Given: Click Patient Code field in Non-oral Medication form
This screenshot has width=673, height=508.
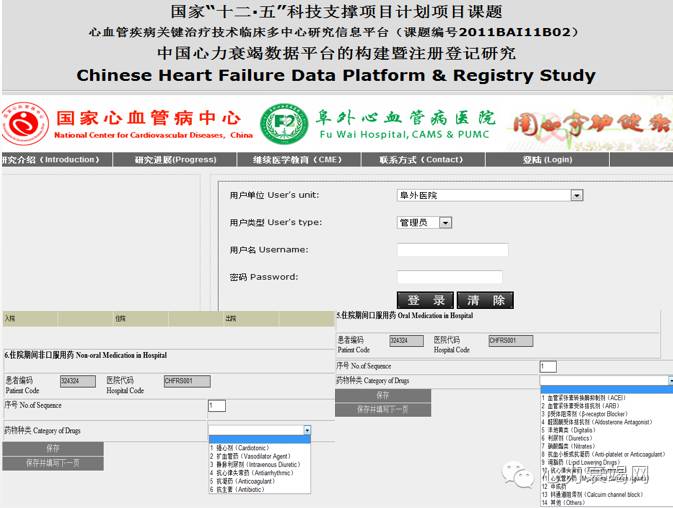Looking at the screenshot, I should coord(78,381).
